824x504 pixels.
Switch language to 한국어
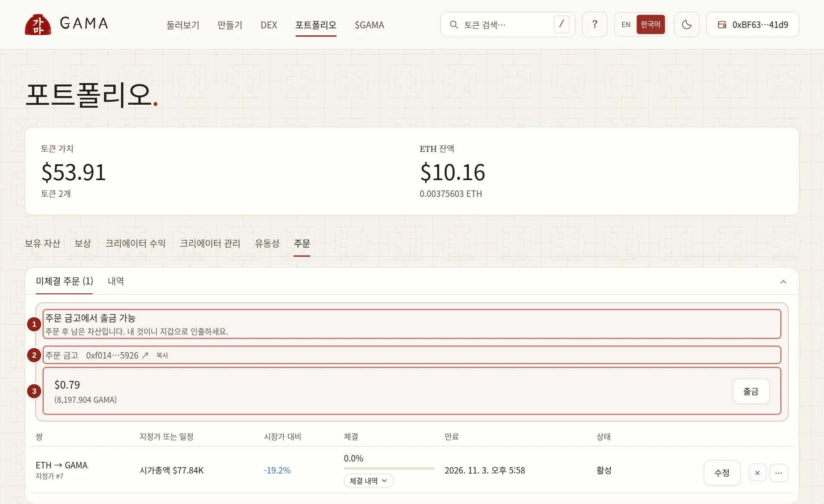[651, 24]
